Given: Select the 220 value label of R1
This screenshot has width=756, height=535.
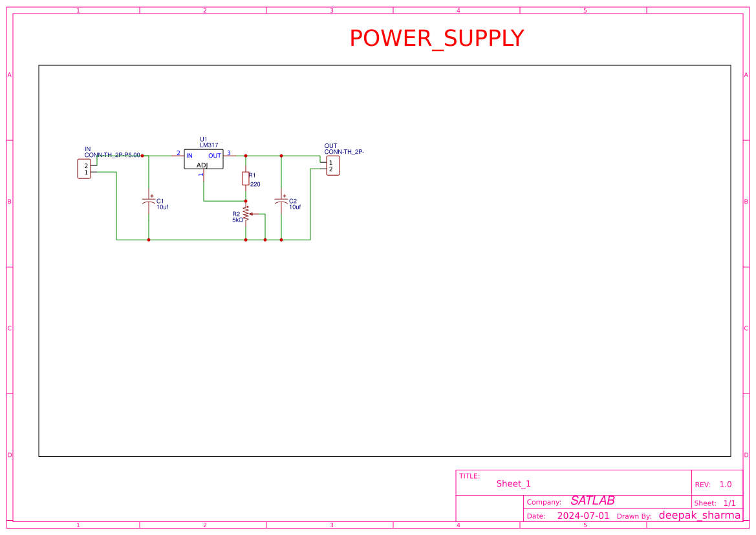Looking at the screenshot, I should 254,184.
